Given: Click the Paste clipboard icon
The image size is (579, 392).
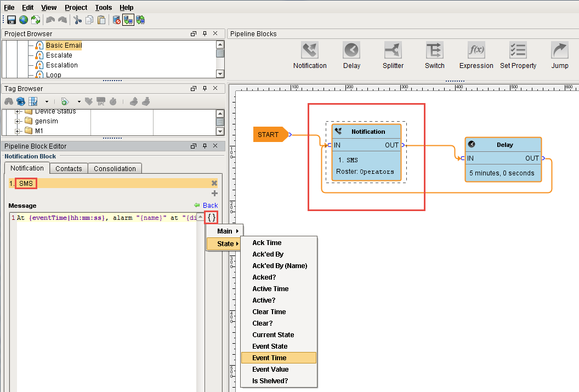Looking at the screenshot, I should (x=101, y=20).
